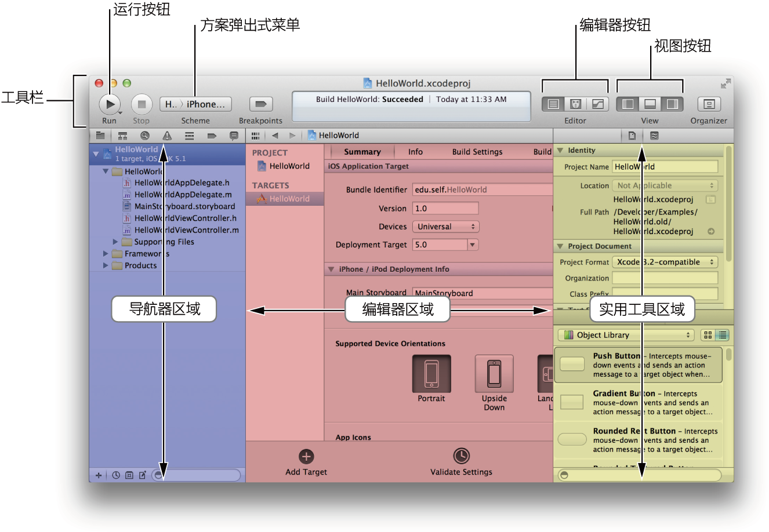Show the Quick Help inspector
The width and height of the screenshot is (769, 532).
click(654, 136)
